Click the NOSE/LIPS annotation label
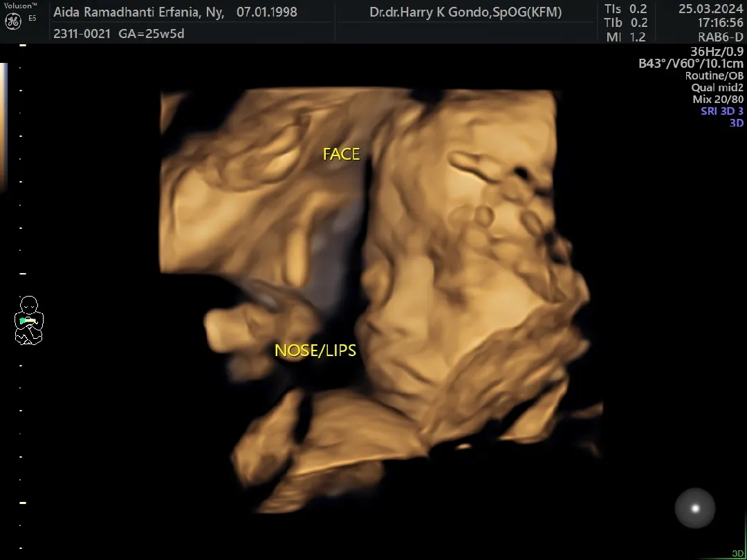747x560 pixels. pyautogui.click(x=315, y=351)
